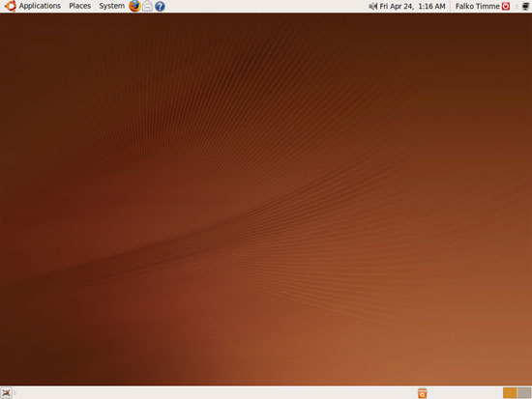Open the blue Help icon

(x=160, y=7)
